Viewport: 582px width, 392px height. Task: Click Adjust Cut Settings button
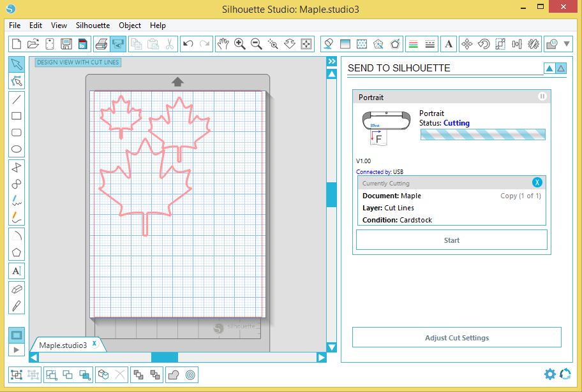[x=457, y=337]
